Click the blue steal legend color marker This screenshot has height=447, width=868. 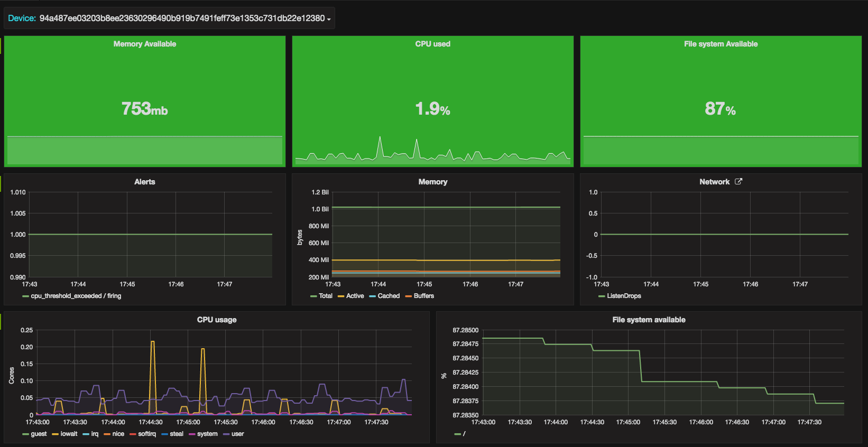point(164,434)
